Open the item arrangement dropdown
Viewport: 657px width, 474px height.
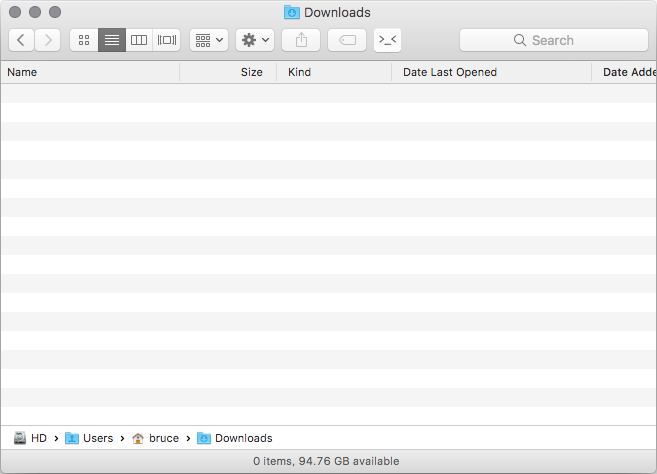[x=209, y=40]
